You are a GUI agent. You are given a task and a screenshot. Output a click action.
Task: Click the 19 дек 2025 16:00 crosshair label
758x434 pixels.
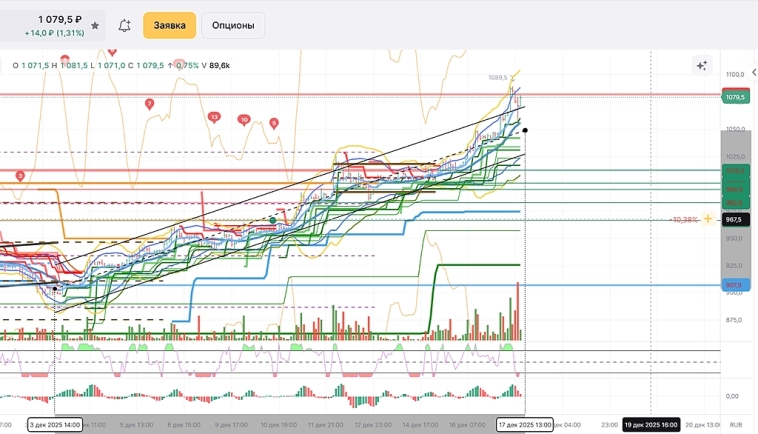[650, 425]
